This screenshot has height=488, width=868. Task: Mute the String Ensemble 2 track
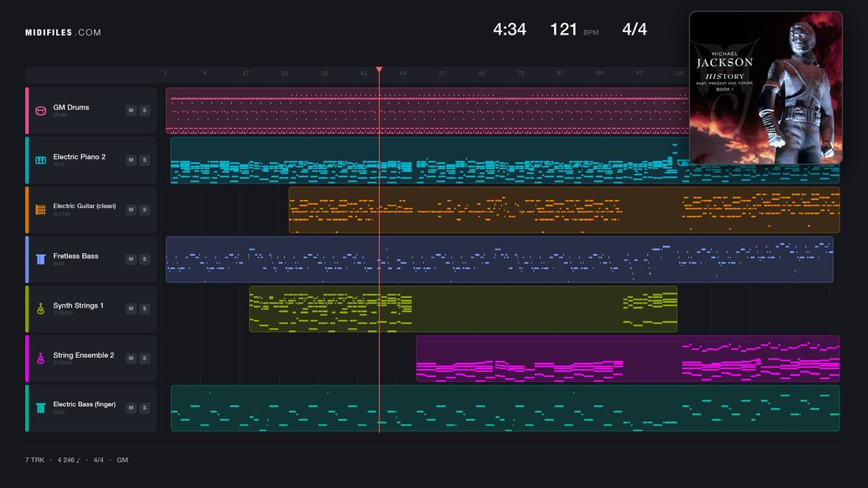click(131, 358)
